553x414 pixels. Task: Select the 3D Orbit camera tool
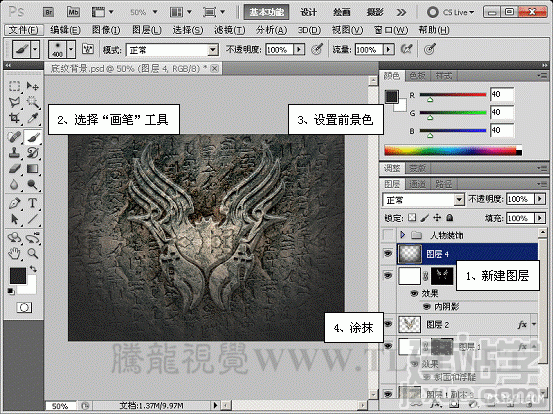pyautogui.click(x=32, y=238)
